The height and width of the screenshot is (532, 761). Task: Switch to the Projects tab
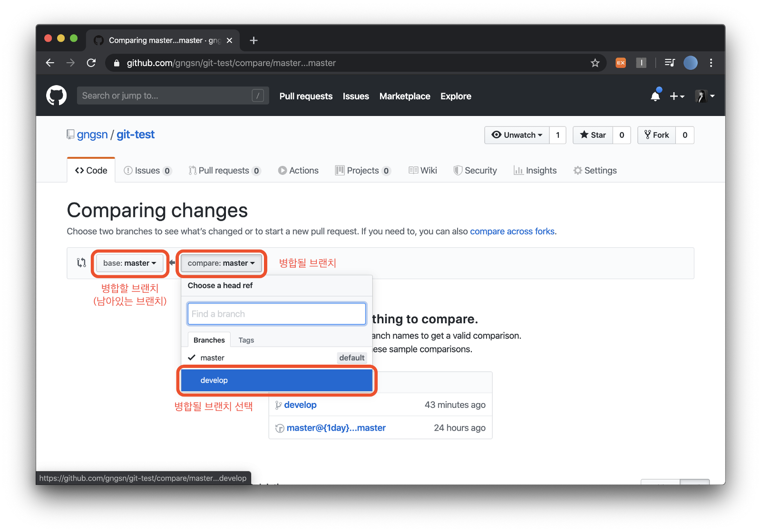coord(363,170)
